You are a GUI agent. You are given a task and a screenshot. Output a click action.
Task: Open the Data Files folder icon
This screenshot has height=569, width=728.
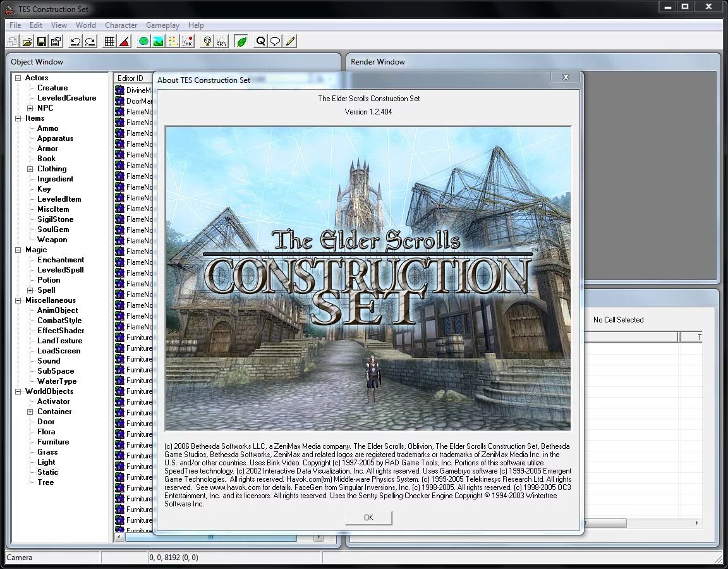(27, 42)
